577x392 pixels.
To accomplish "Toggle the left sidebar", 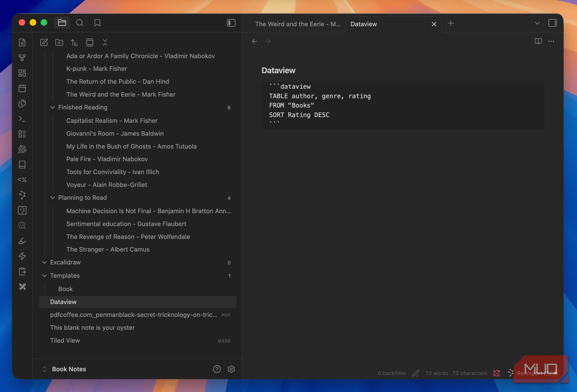I will click(231, 23).
